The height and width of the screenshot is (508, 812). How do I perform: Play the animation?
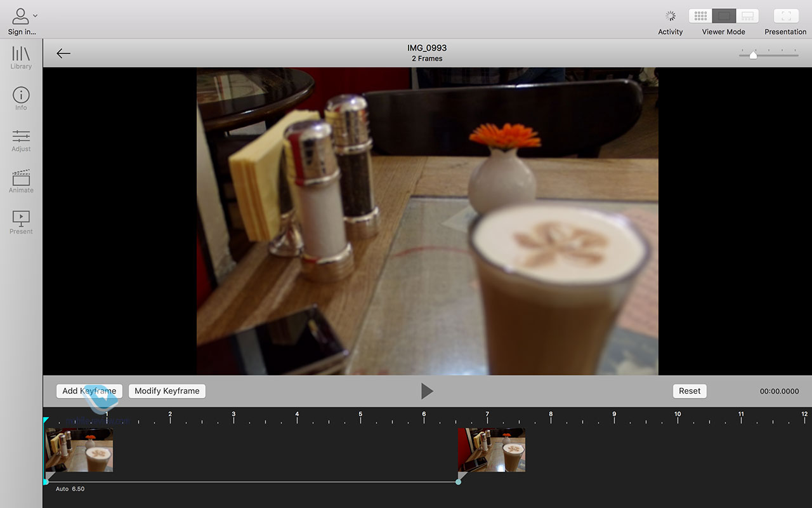pyautogui.click(x=427, y=391)
